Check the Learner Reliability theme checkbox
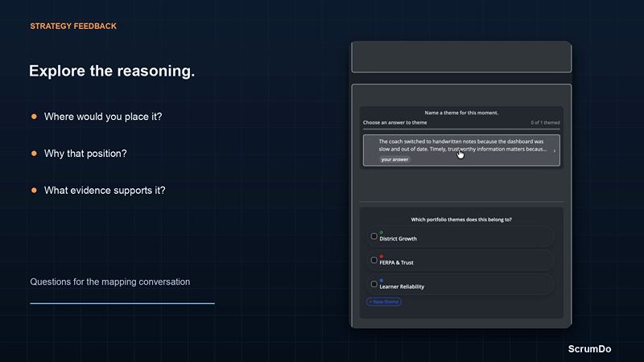The image size is (644, 362). click(x=374, y=284)
